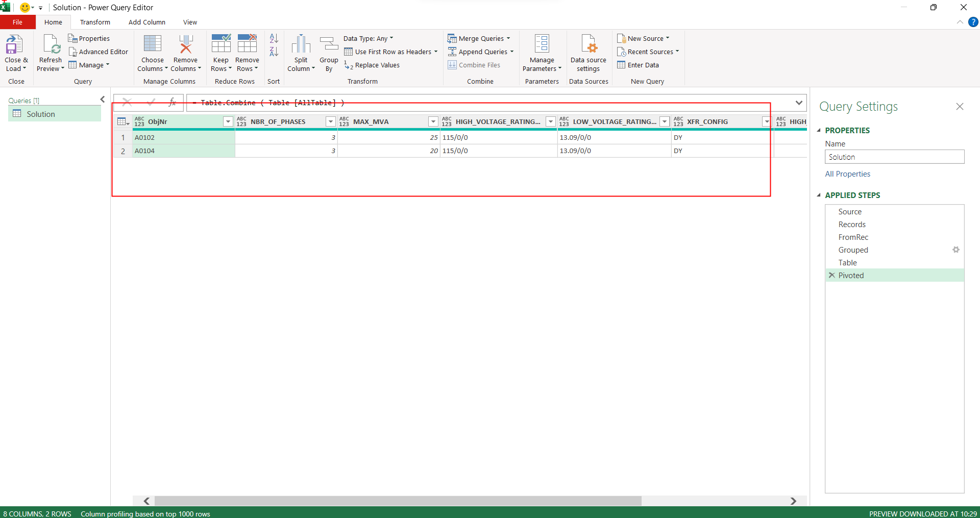Expand the formula bar chevron
980x518 pixels.
[x=799, y=103]
